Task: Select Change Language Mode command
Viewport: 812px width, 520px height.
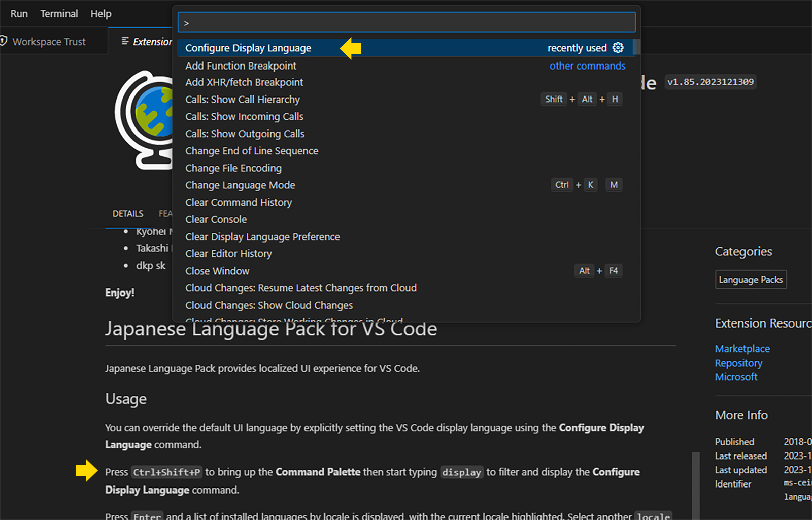Action: coord(404,185)
